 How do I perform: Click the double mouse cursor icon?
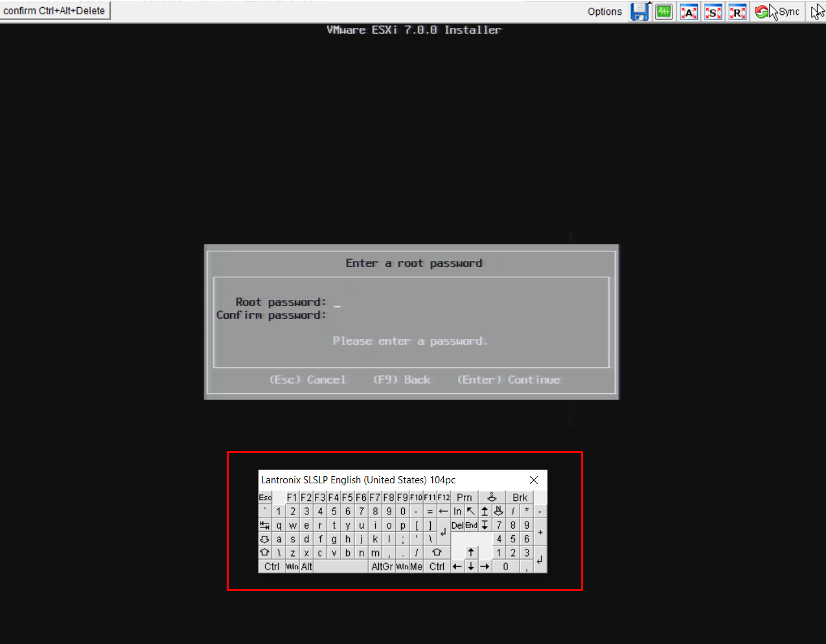[x=817, y=12]
